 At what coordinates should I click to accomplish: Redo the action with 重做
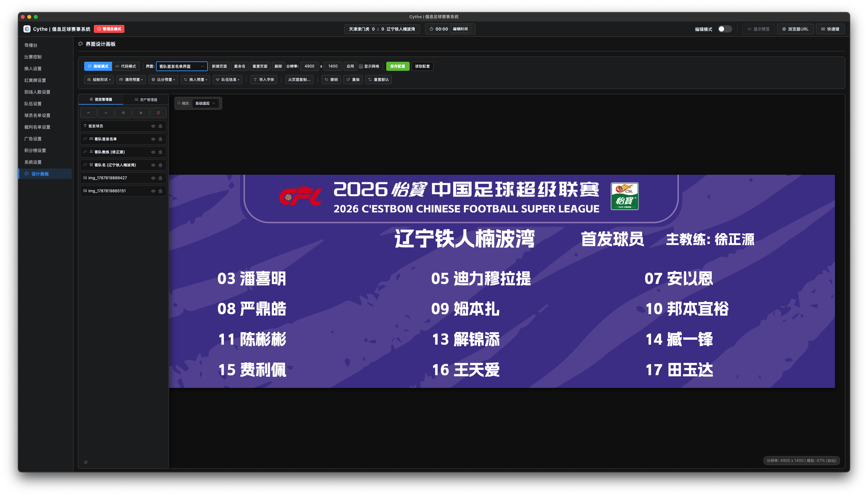tap(353, 80)
